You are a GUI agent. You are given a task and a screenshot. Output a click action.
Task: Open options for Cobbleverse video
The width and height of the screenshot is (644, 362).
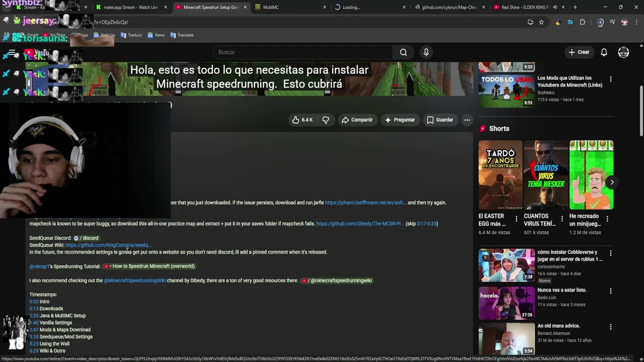[610, 253]
